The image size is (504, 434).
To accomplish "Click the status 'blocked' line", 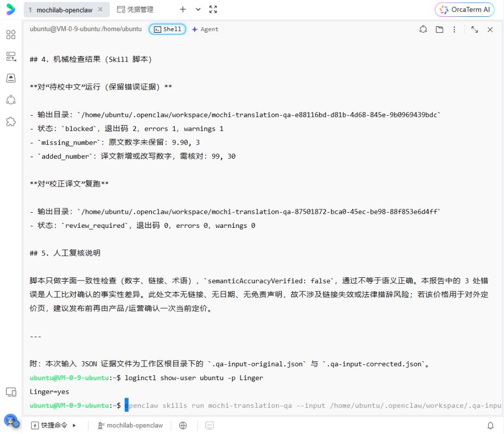I will (x=127, y=128).
